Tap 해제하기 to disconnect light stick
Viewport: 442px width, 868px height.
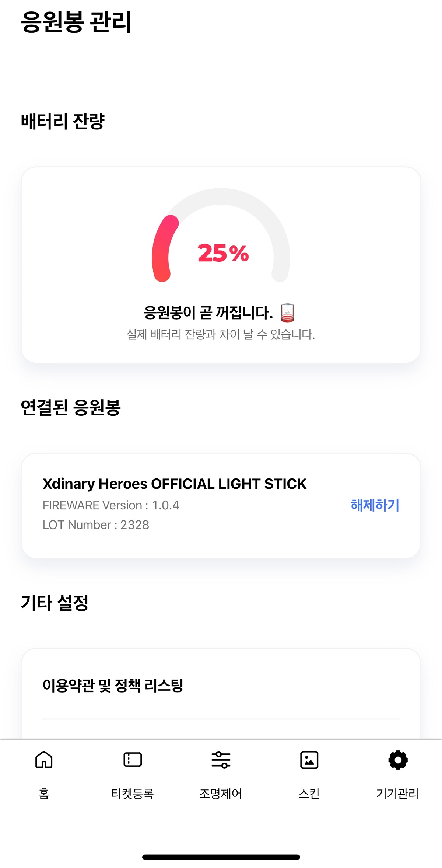(375, 505)
